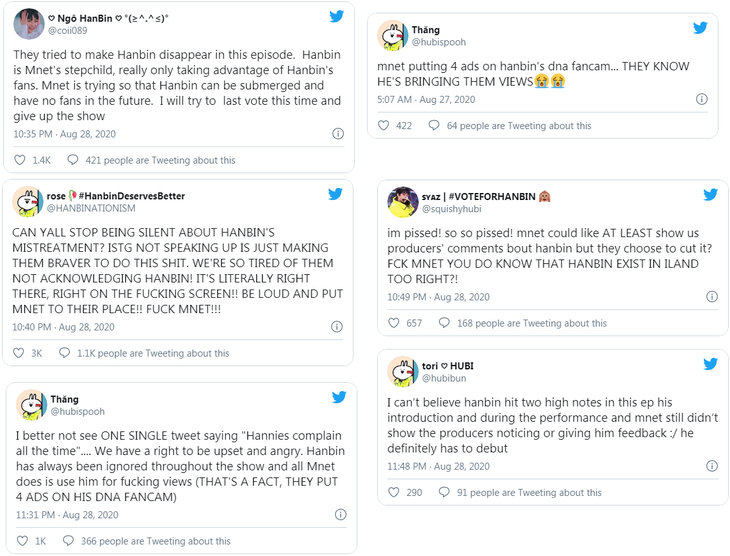
Task: Like the coiii089 tweet with 1.4K likes
Action: [x=20, y=160]
